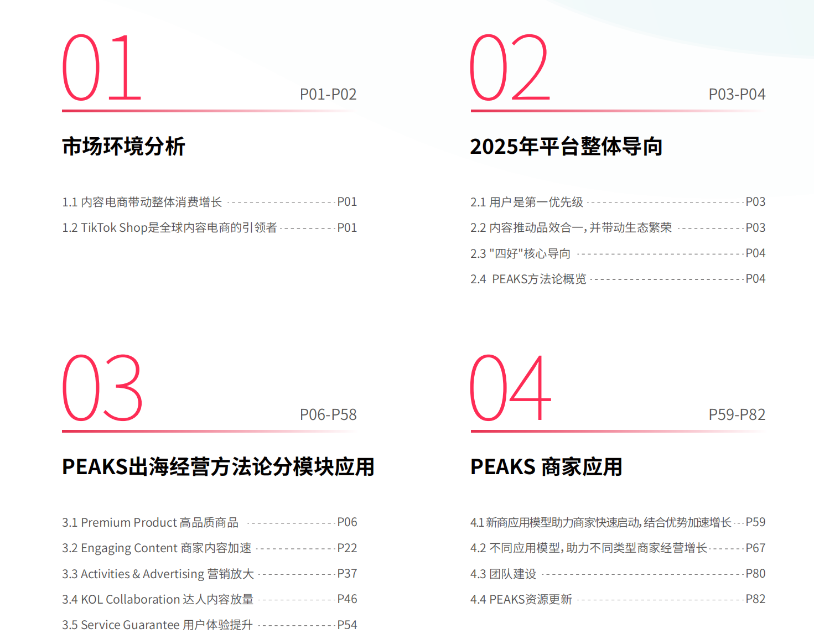Go to 3.1 Premium Product 高品质商品
The image size is (814, 644).
(x=150, y=523)
